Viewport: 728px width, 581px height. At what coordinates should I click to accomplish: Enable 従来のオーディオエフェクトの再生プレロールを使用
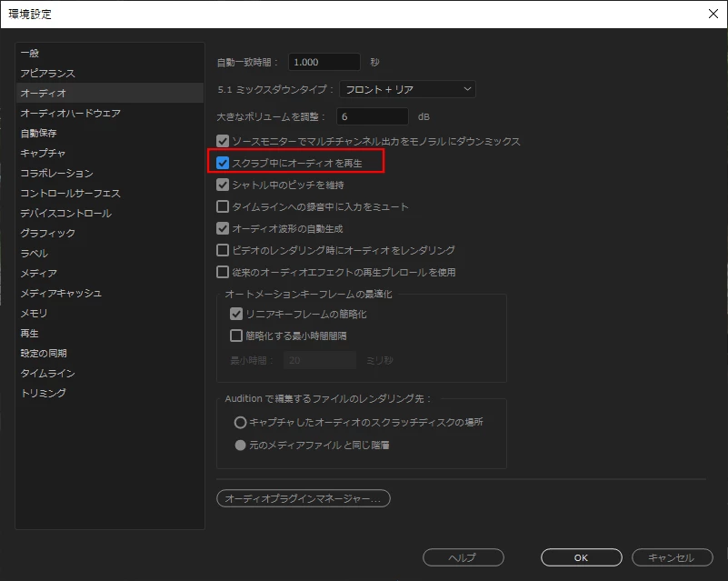(223, 272)
